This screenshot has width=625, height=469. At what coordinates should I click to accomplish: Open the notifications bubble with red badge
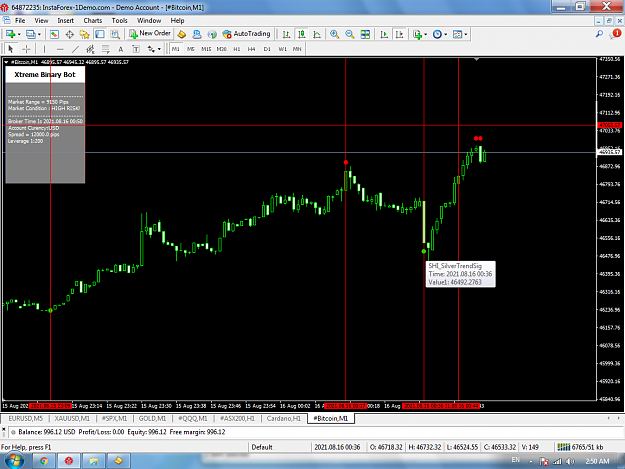click(615, 34)
